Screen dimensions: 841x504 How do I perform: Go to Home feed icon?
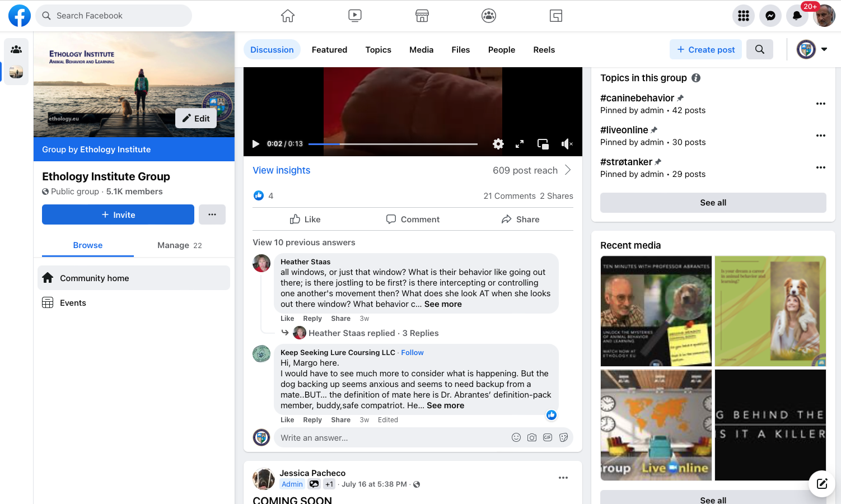pos(288,16)
